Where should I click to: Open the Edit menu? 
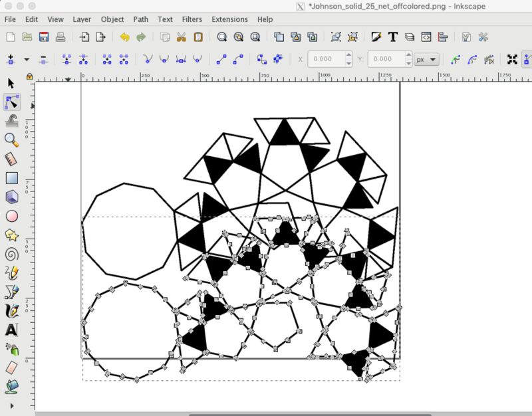[31, 19]
